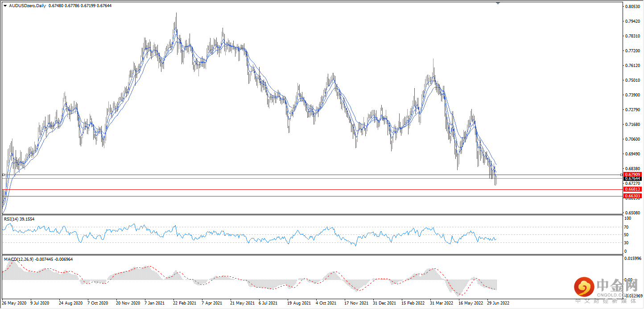Select the current bid label 0.67644
Screen dimensions: 644x309
(633, 178)
